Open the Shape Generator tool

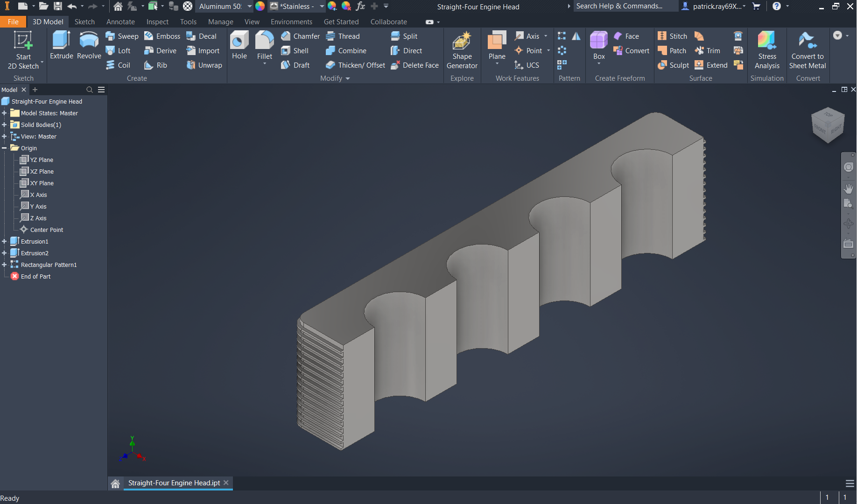(x=462, y=50)
